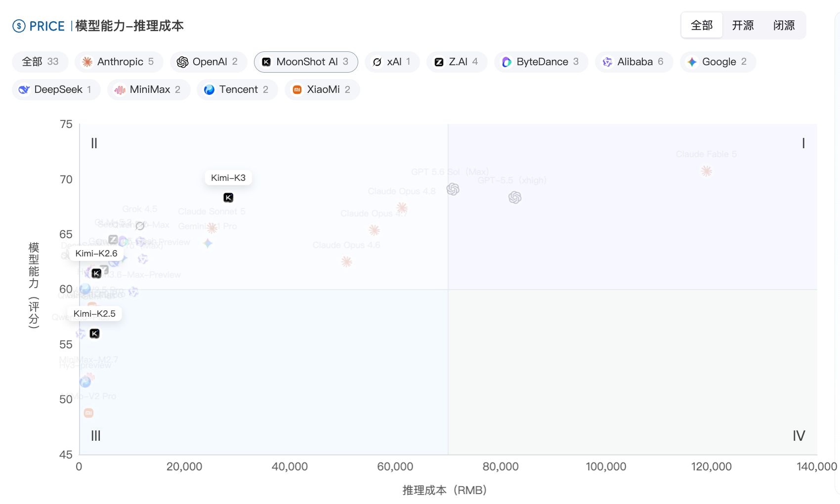The image size is (840, 504).
Task: Click the Claude Opus 4.8 marker
Action: pyautogui.click(x=402, y=208)
